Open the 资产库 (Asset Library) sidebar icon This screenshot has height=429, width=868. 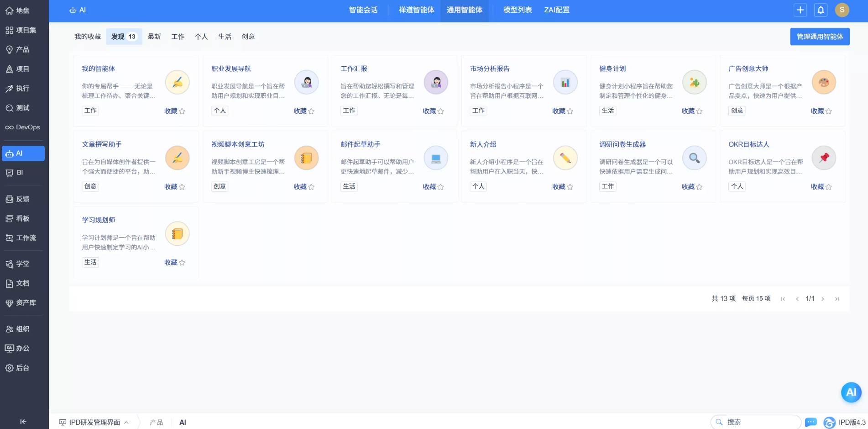point(23,302)
